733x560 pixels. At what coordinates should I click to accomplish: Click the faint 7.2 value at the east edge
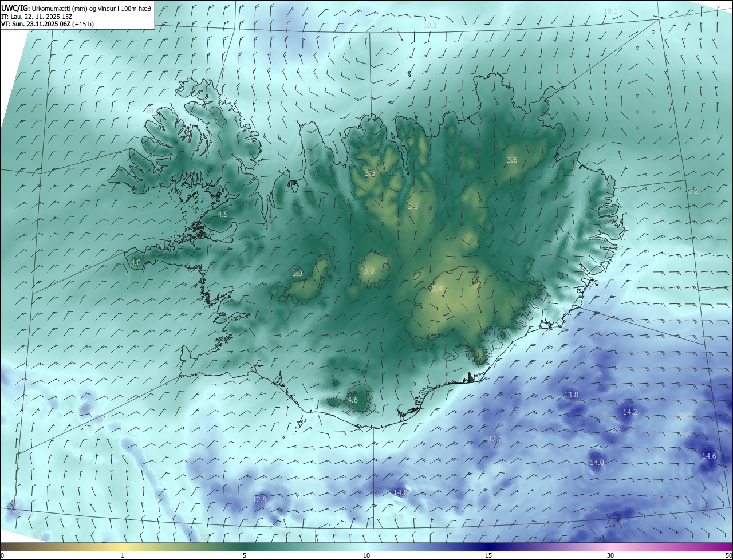pyautogui.click(x=693, y=191)
